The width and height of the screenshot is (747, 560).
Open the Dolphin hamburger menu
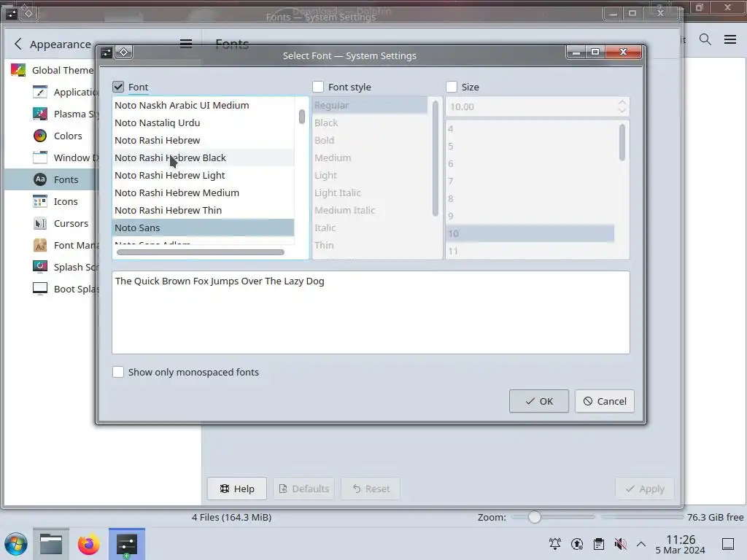[x=730, y=39]
